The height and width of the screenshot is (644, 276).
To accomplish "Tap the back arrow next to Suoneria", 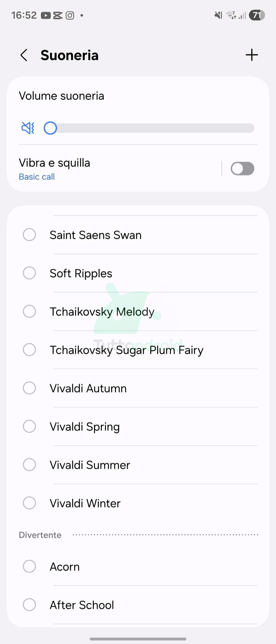I will 24,55.
